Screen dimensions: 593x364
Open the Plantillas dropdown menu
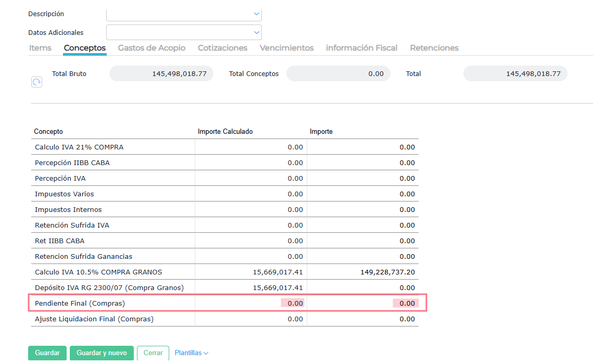click(191, 353)
